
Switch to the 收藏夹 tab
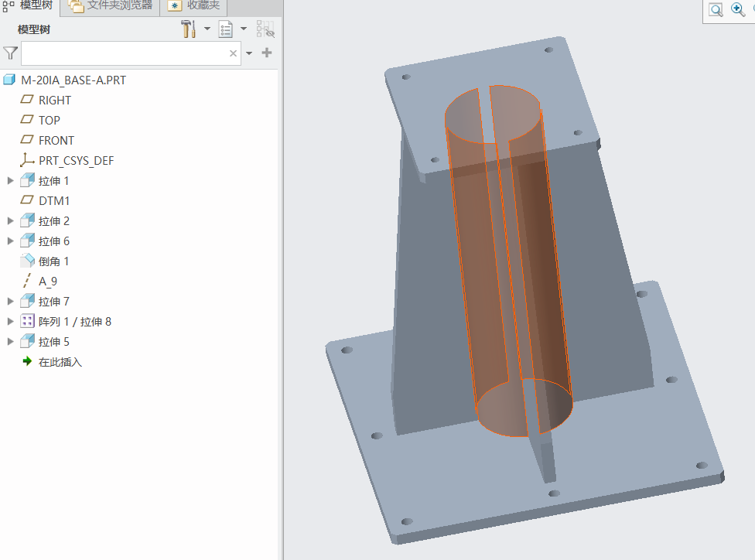pyautogui.click(x=193, y=5)
